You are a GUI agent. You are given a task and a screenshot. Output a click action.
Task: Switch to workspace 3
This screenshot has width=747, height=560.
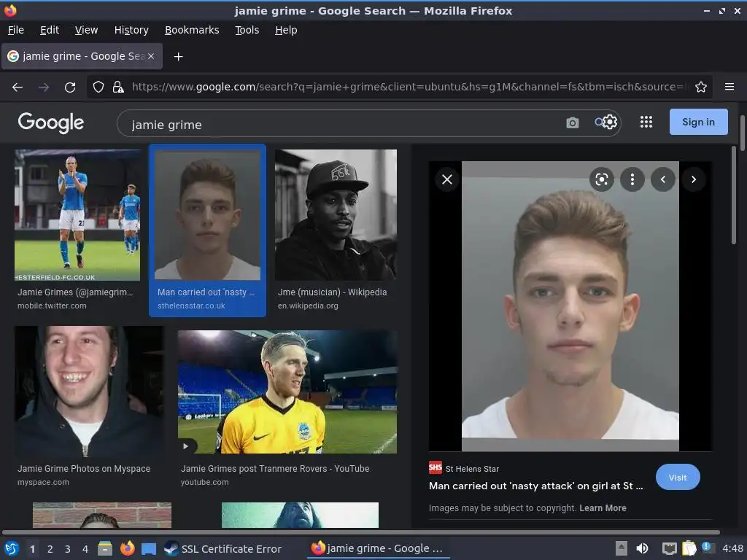point(68,548)
